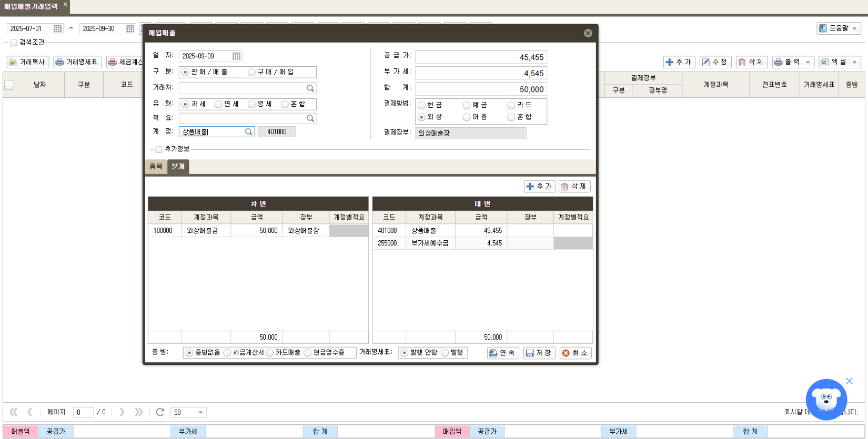Click 합계 amount field 50,000

tap(481, 89)
